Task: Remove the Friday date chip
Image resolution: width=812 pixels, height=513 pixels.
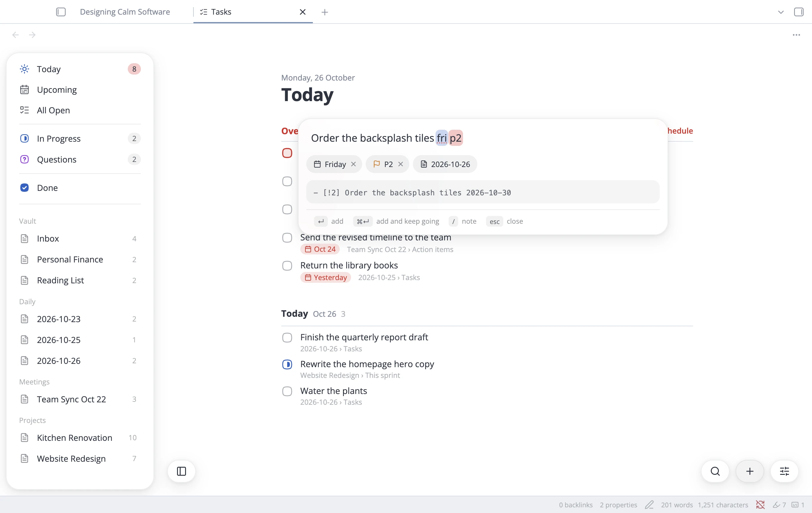Action: (353, 164)
